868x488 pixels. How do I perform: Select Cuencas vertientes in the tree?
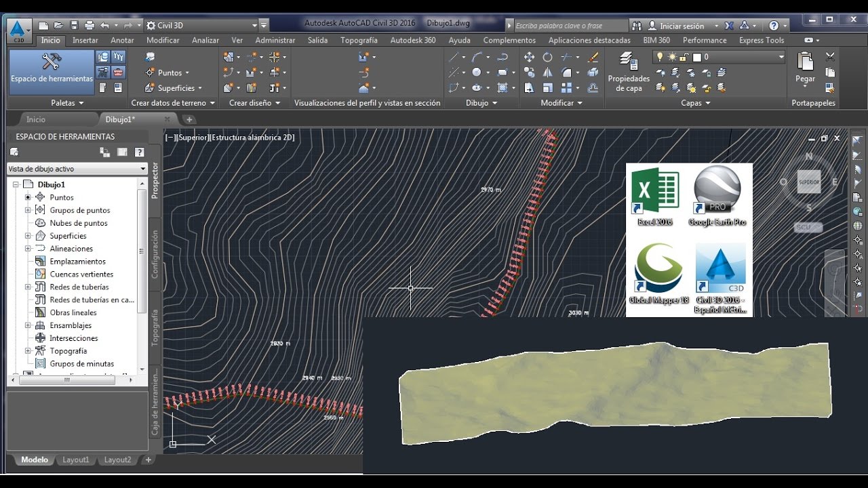81,274
